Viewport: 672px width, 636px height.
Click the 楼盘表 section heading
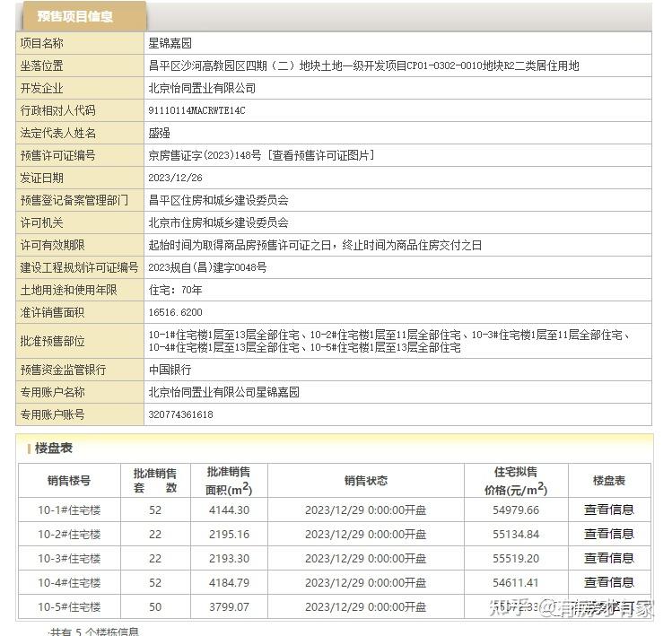[54, 449]
